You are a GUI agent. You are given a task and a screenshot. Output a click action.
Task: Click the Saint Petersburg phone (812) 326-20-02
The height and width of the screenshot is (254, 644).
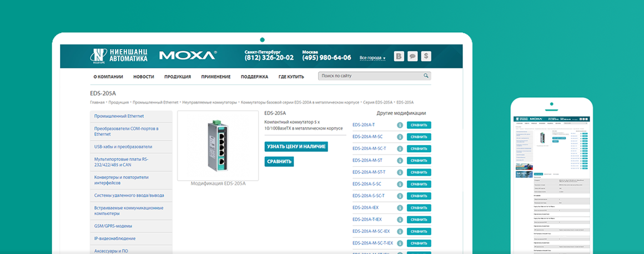(x=269, y=58)
